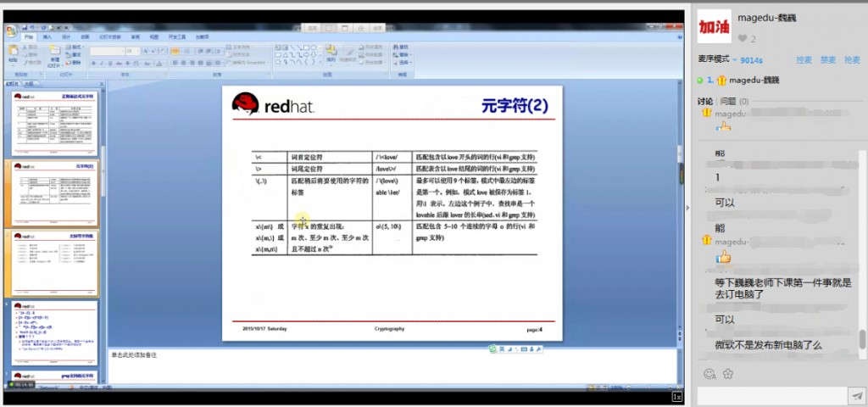Click the 控麦 link

click(804, 59)
